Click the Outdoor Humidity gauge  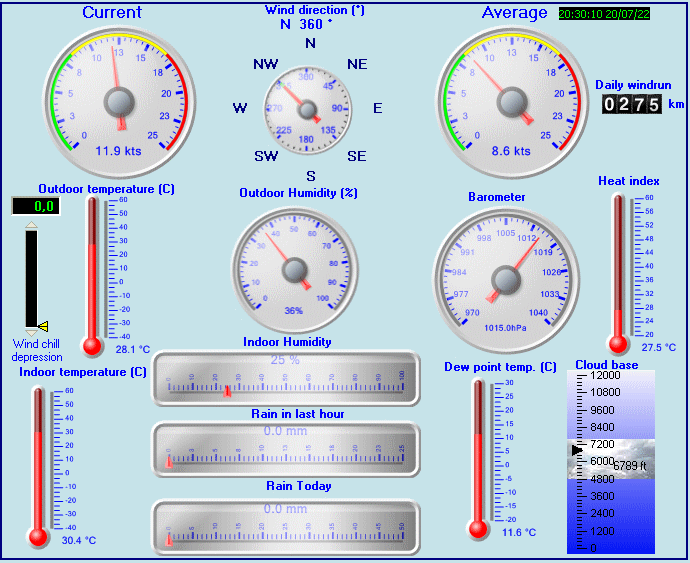[294, 268]
